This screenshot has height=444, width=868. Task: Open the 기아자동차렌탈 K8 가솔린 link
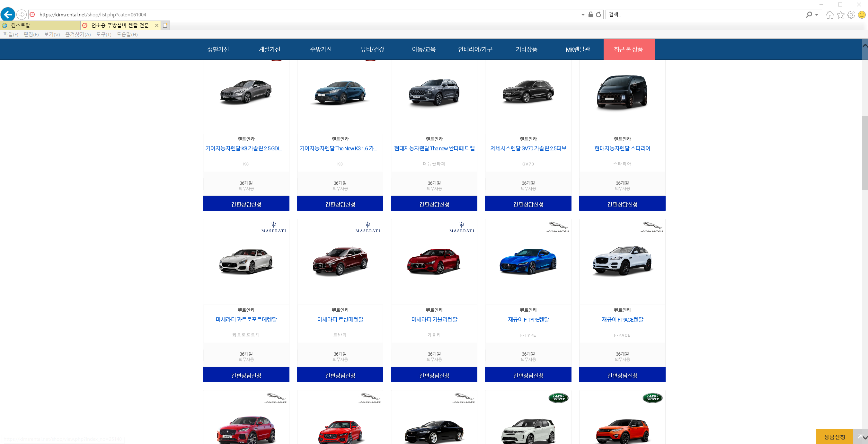point(244,148)
